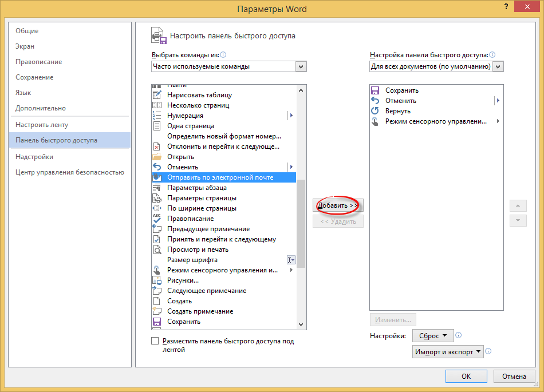
Task: Click the folder icon for Открыть
Action: [157, 157]
